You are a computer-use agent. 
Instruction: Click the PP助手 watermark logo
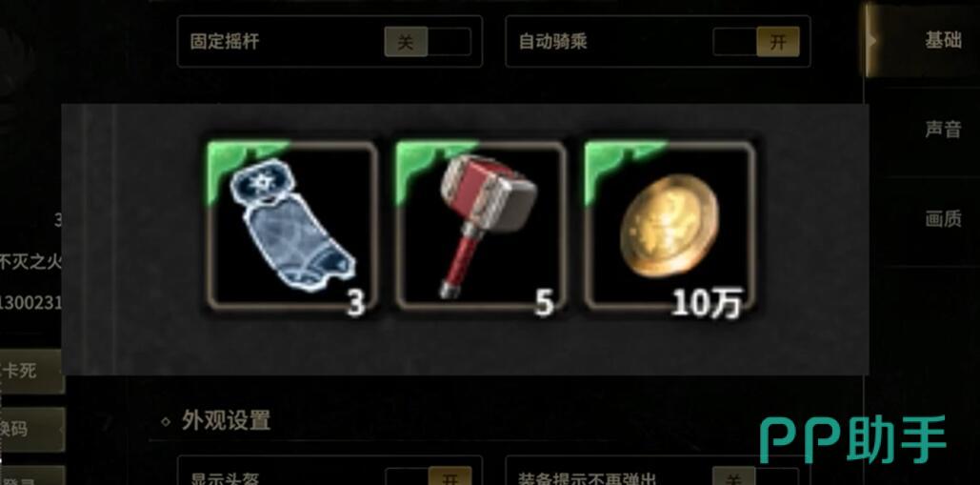(852, 440)
